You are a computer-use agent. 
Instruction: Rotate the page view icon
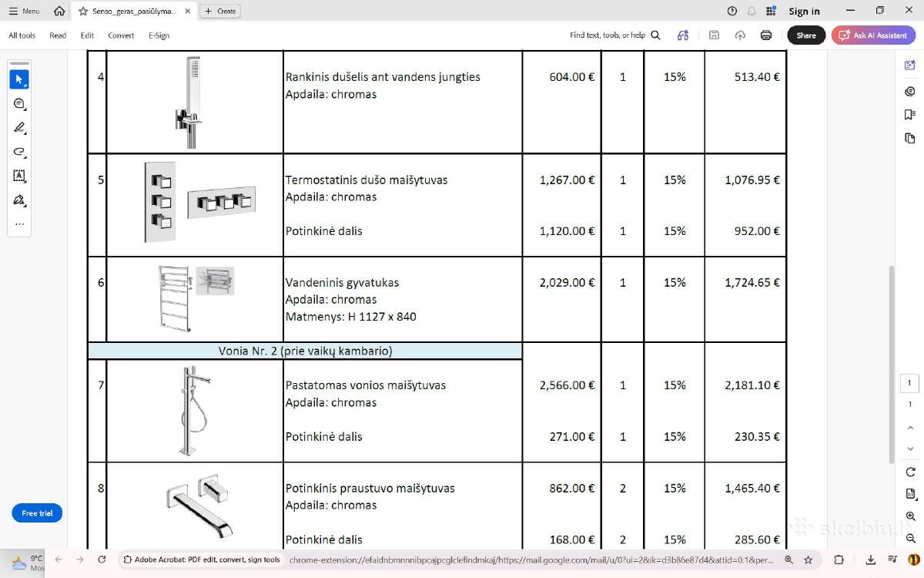tap(910, 472)
